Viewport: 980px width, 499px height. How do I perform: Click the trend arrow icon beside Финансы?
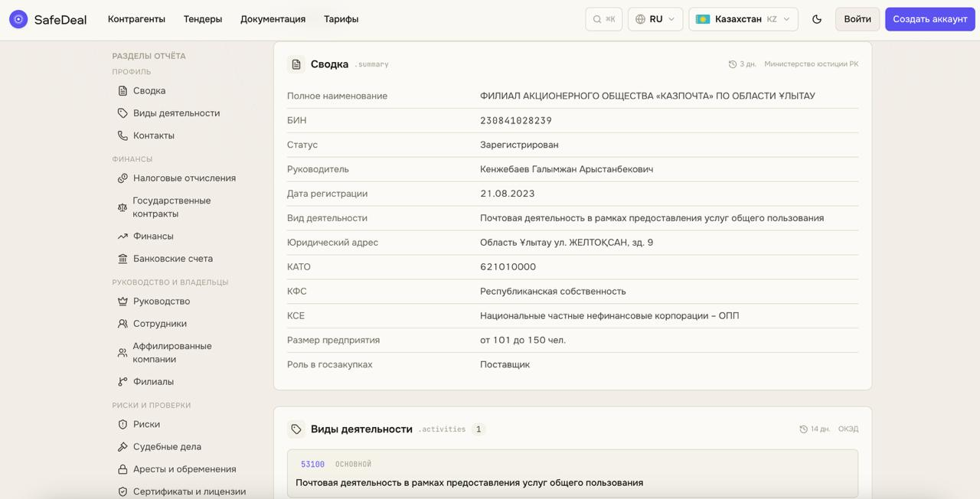click(122, 236)
